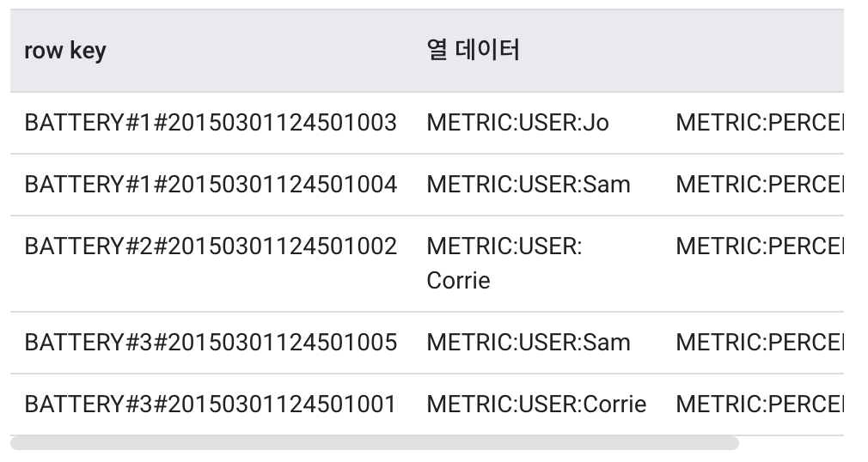The height and width of the screenshot is (462, 868).
Task: Click METRIC:USER:Sam cell in BATTERY#3 row
Action: point(529,343)
